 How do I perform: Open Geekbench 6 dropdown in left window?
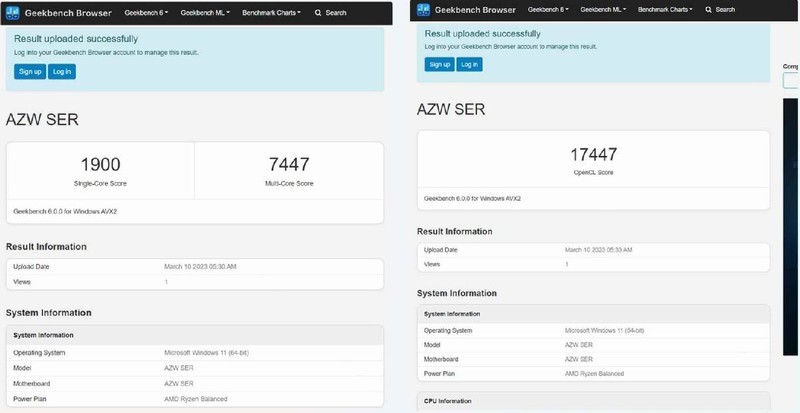146,13
